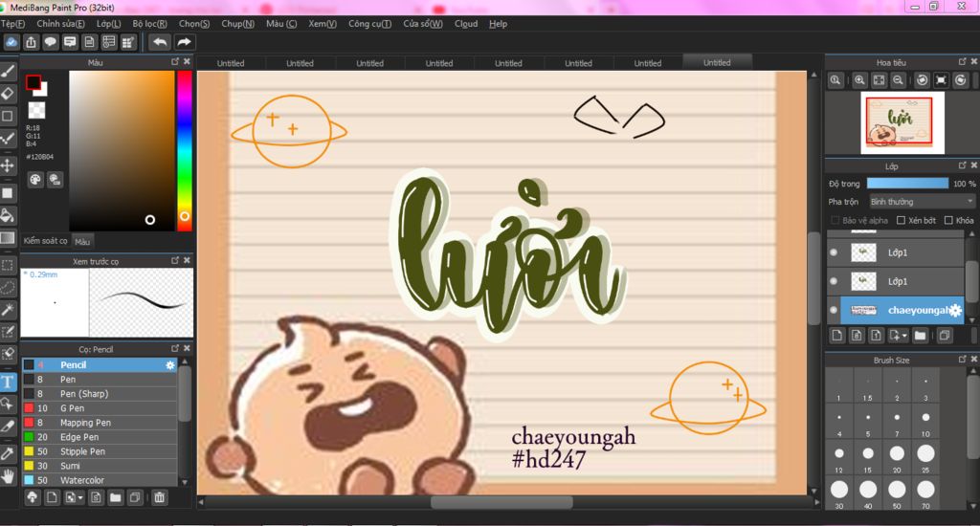The height and width of the screenshot is (526, 980).
Task: Open the Công cụ(T) menu
Action: click(370, 24)
